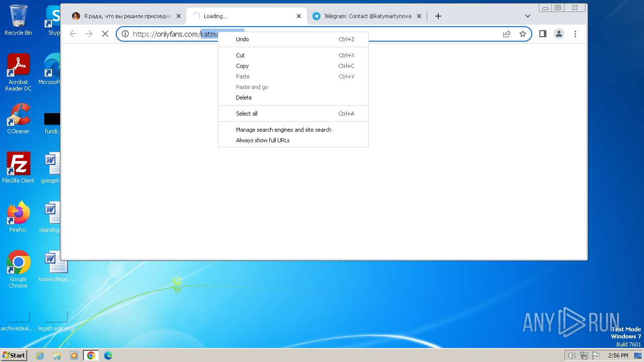This screenshot has height=362, width=644.
Task: Open the Action Center flag icon
Action: tap(596, 355)
